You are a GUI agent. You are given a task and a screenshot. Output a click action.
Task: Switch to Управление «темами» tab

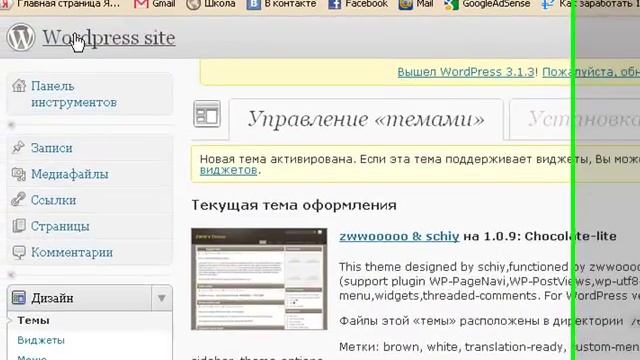pyautogui.click(x=366, y=119)
